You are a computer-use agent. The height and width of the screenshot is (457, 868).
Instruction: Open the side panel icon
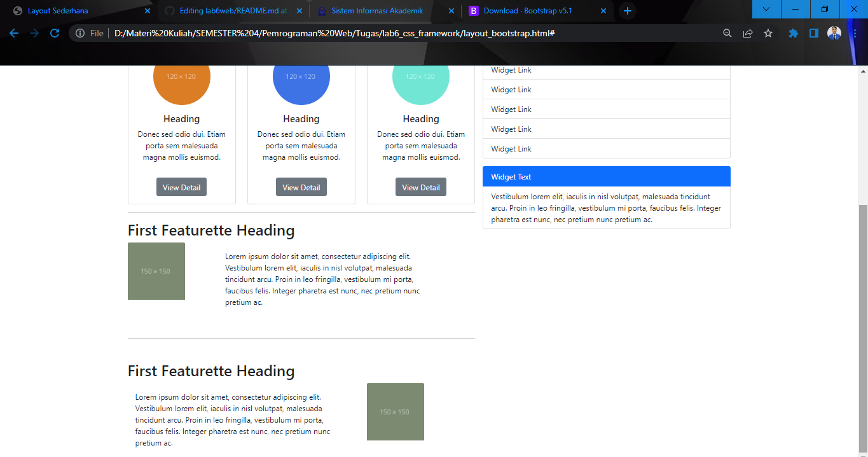click(814, 32)
